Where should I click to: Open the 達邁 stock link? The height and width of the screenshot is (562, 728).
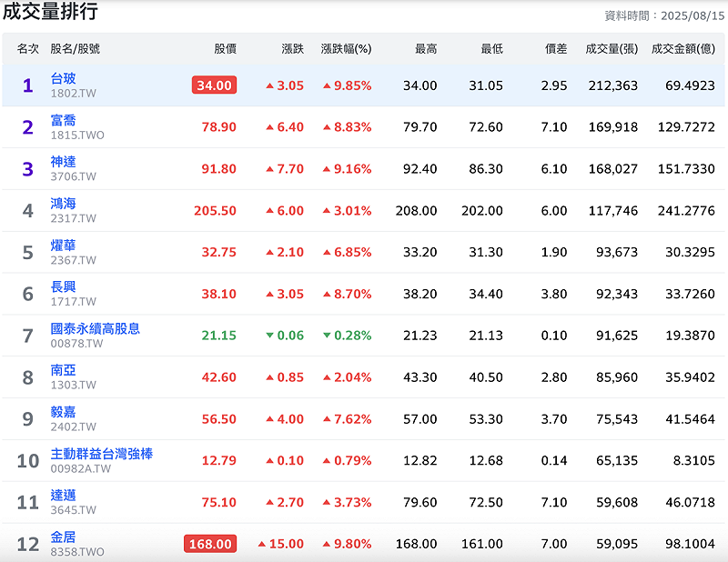[63, 496]
